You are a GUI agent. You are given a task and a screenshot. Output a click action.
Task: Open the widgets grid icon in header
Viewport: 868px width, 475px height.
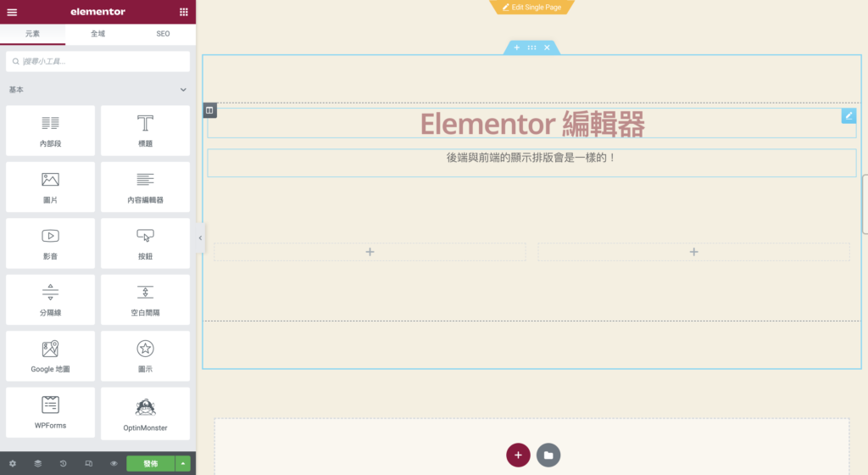click(x=184, y=12)
